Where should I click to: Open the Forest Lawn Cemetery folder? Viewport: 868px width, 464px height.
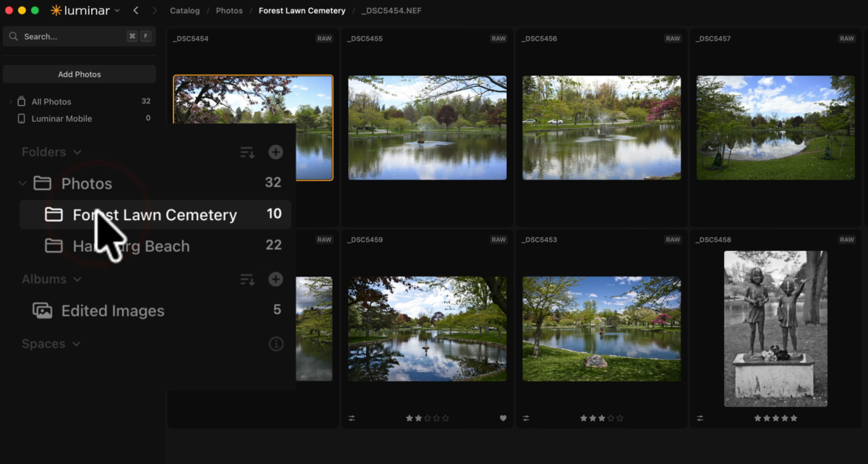(155, 214)
